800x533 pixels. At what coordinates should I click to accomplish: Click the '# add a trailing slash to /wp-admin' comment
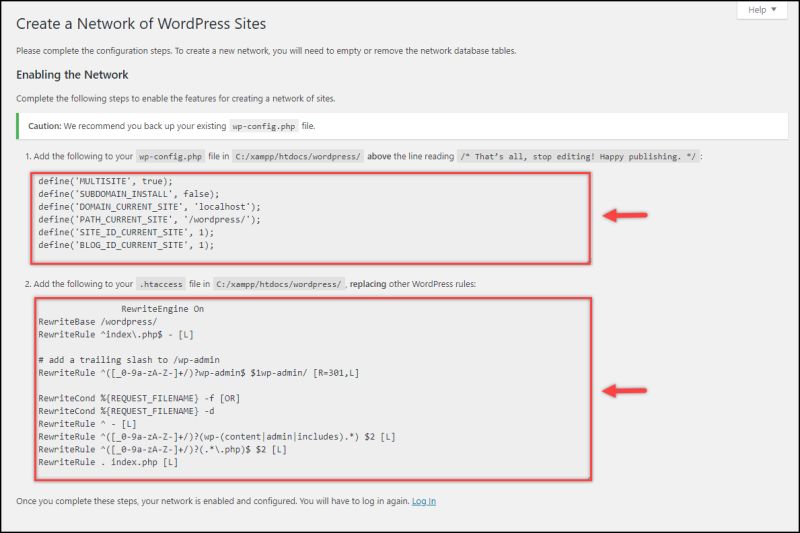tap(129, 360)
